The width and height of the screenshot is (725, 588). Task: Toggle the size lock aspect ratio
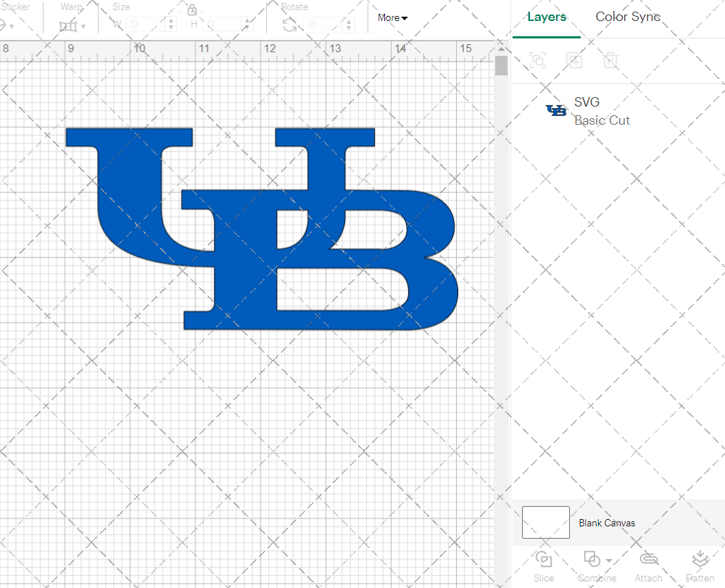click(x=192, y=10)
